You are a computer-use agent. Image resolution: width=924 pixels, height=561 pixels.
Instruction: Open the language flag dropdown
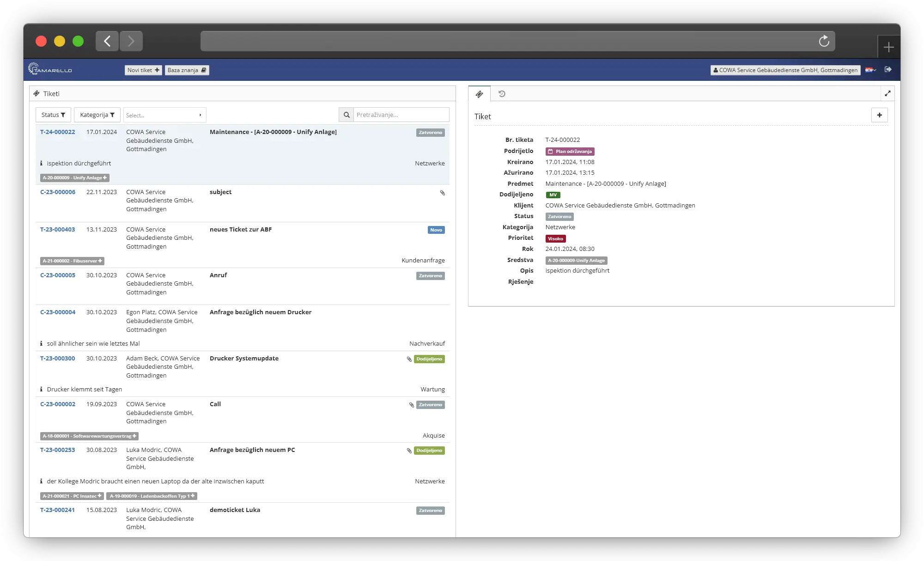[870, 69]
